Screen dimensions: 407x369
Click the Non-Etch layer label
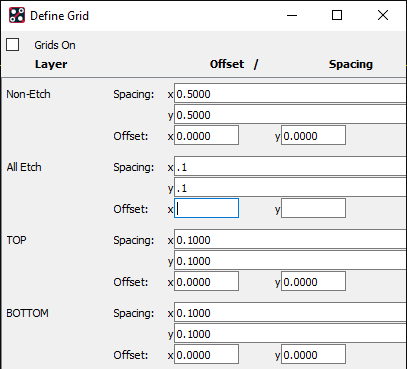tap(28, 94)
